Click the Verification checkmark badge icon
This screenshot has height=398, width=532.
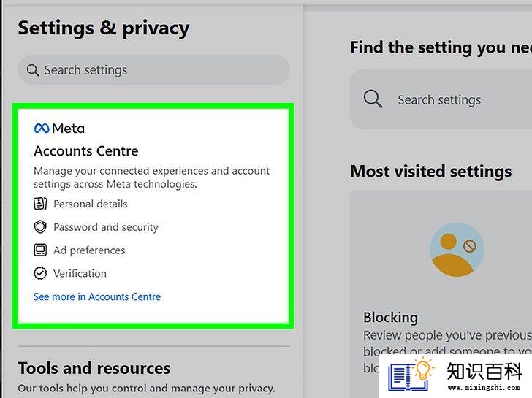(40, 273)
